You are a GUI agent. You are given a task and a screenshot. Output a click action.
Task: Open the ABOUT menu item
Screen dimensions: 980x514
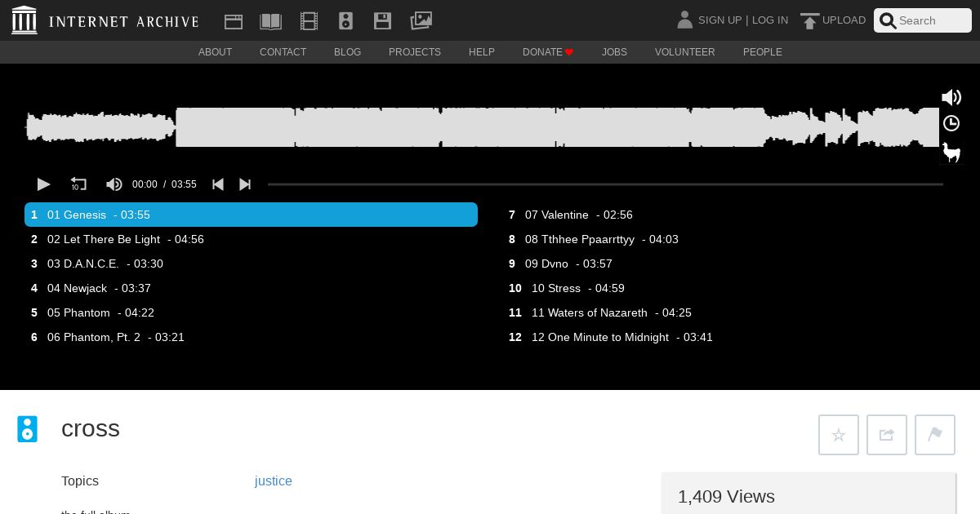click(216, 52)
